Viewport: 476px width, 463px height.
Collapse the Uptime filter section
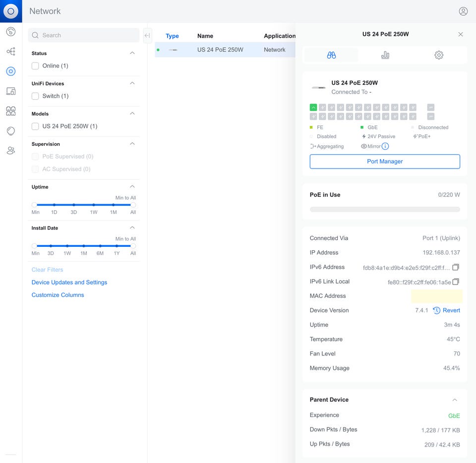(132, 186)
